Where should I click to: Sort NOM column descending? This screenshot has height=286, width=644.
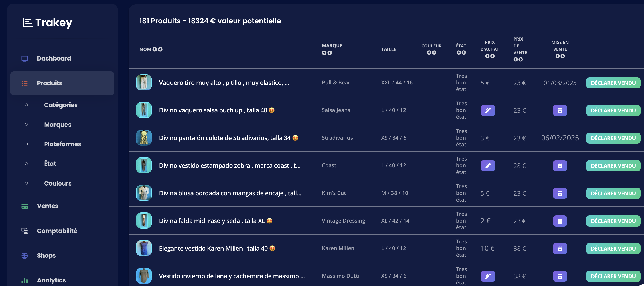coord(160,49)
